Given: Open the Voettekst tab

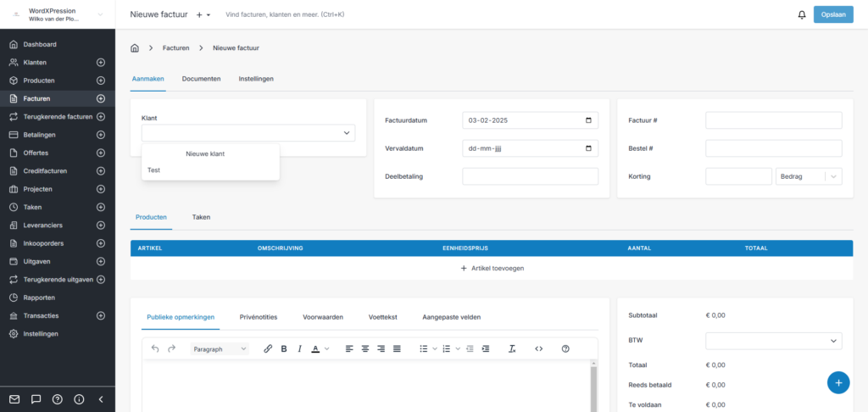Looking at the screenshot, I should coord(383,317).
